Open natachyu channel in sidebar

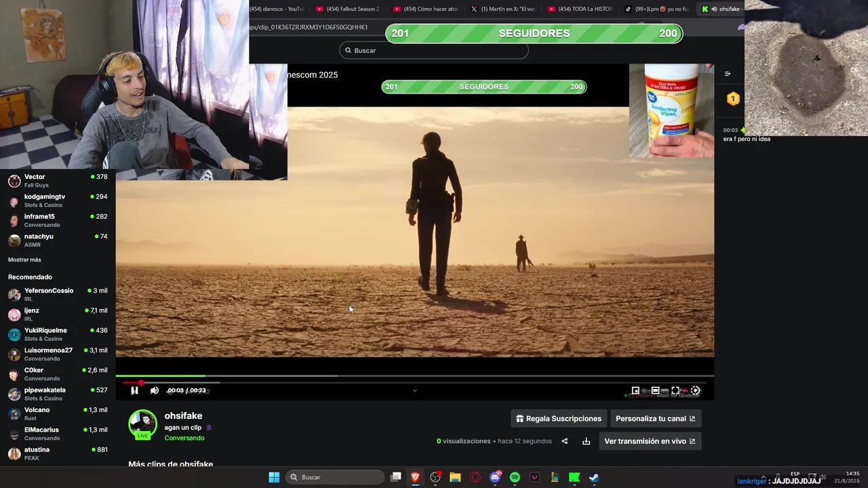point(58,240)
